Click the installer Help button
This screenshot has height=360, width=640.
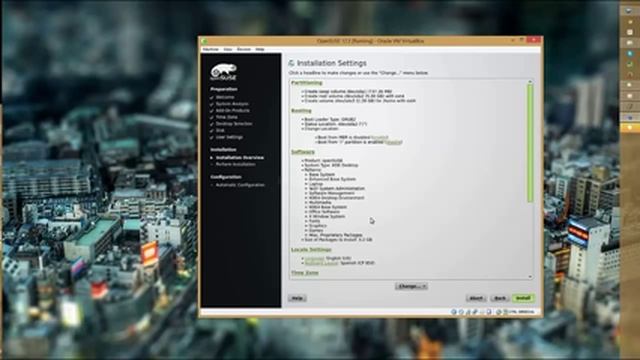click(x=297, y=298)
